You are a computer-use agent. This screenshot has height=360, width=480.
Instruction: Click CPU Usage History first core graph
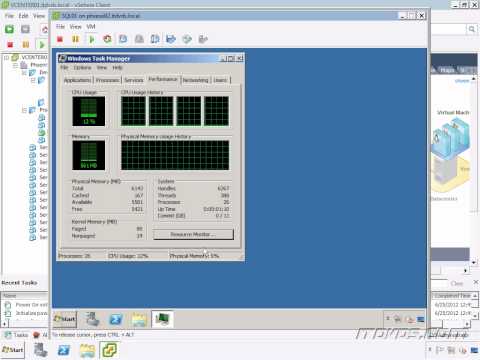click(x=133, y=111)
